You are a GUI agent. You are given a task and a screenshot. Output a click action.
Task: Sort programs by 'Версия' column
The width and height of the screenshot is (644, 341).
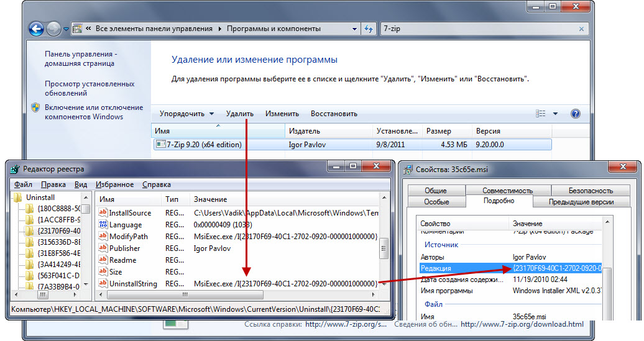tap(512, 131)
